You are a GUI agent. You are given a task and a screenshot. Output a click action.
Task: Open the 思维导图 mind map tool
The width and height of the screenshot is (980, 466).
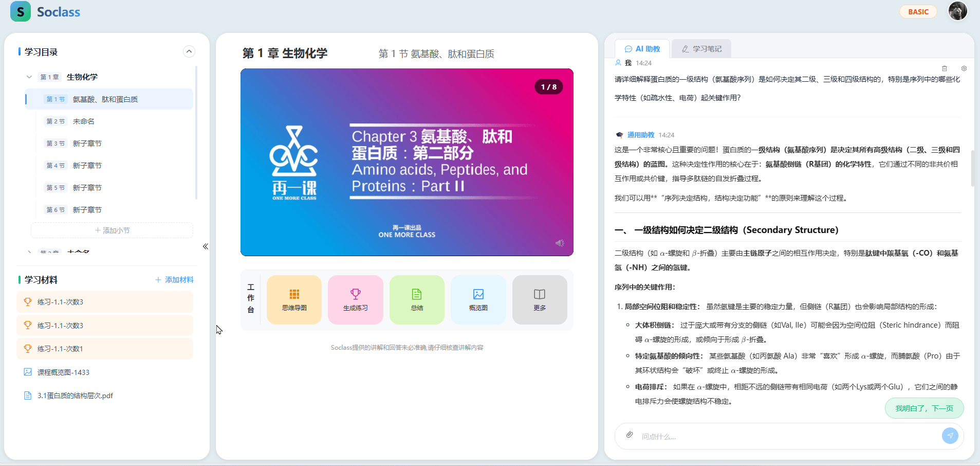(x=294, y=299)
